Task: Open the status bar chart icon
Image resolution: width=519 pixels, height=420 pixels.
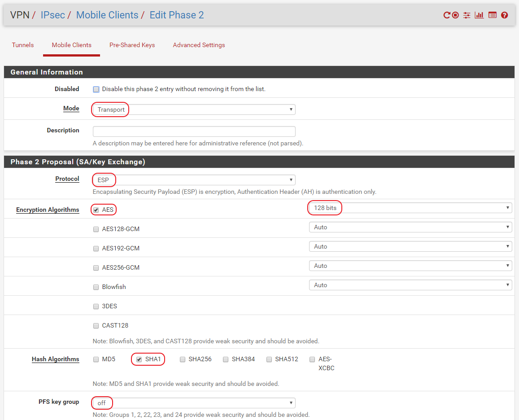Action: coord(479,15)
